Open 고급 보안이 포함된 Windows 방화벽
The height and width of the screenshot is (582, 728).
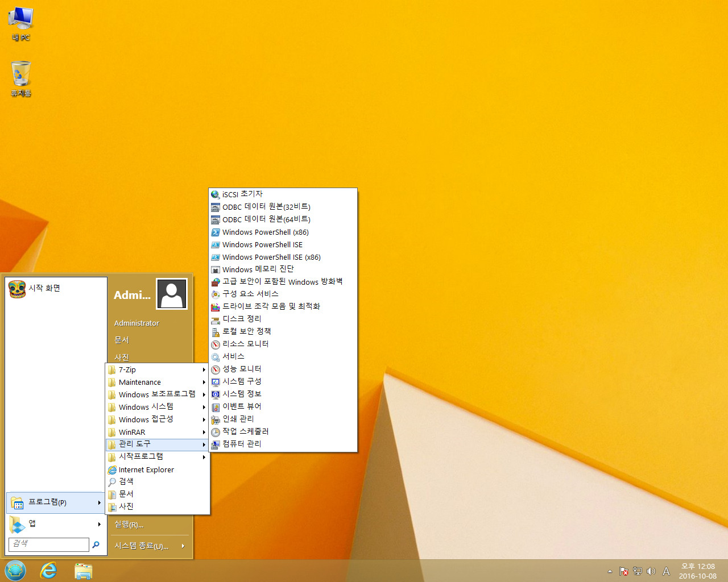pyautogui.click(x=283, y=282)
